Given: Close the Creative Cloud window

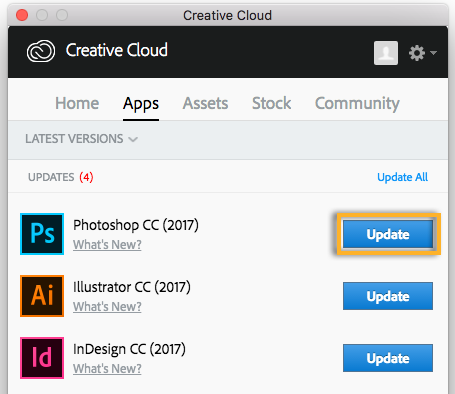Looking at the screenshot, I should (x=22, y=15).
